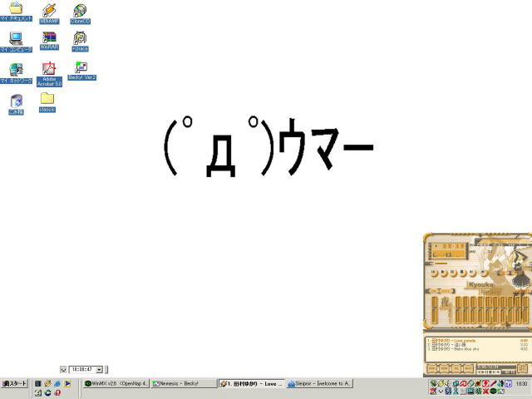Switch to the WinMX v2.6 taskbar window
The image size is (532, 399).
click(116, 383)
